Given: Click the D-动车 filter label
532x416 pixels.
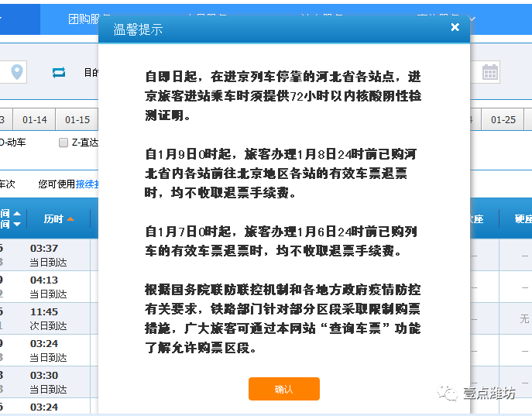Looking at the screenshot, I should (12, 143).
